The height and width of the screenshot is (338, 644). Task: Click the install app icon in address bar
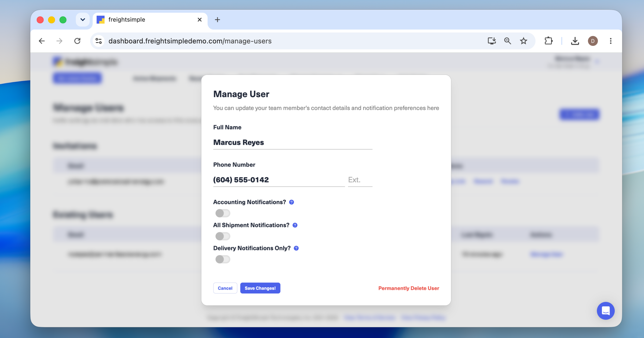click(x=492, y=41)
